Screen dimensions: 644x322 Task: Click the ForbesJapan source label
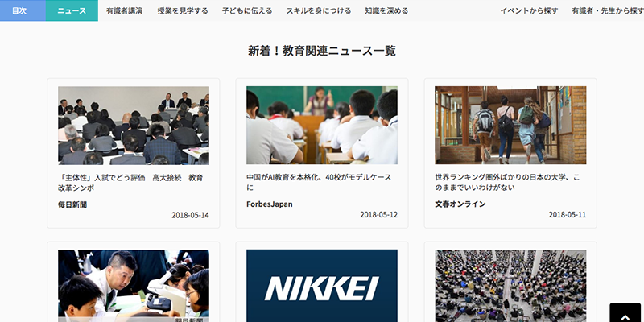pos(270,204)
